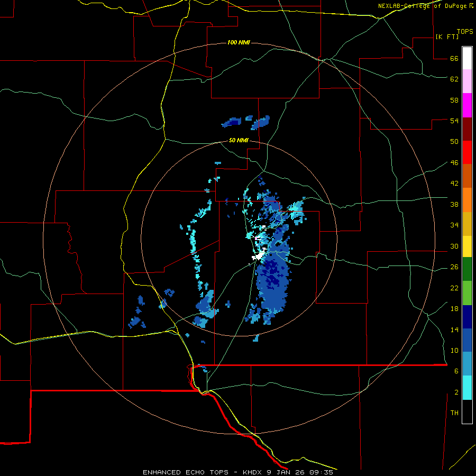Click the legend value "66"
The height and width of the screenshot is (476, 476).
coord(454,59)
